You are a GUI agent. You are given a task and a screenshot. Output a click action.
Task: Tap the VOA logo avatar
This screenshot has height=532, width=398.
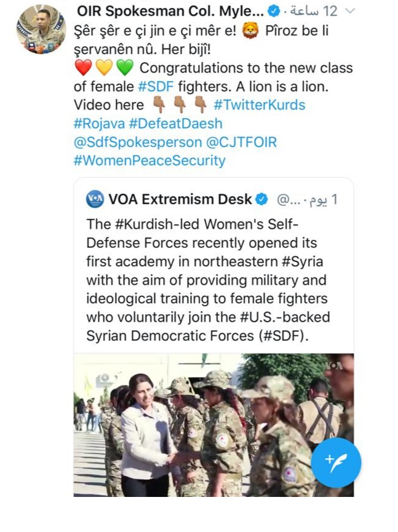coord(95,199)
